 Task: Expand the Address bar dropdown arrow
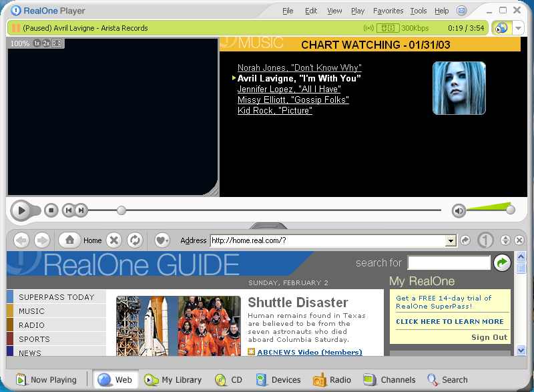tap(451, 241)
